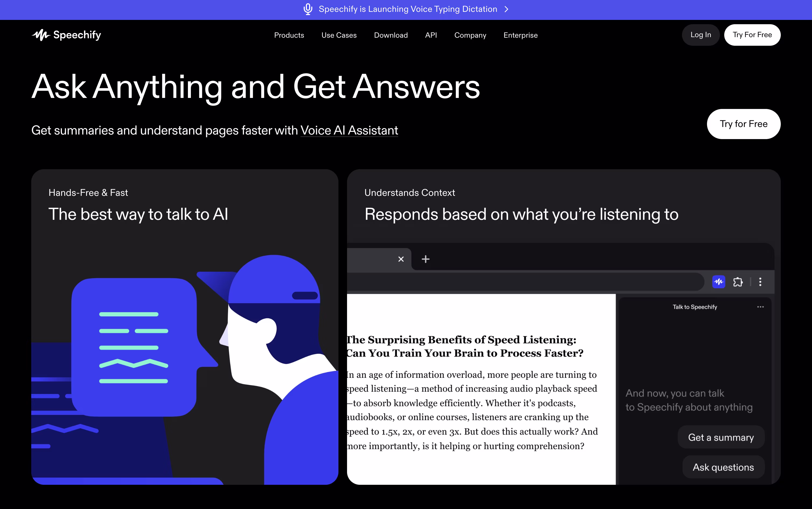Open the Company menu

(470, 35)
